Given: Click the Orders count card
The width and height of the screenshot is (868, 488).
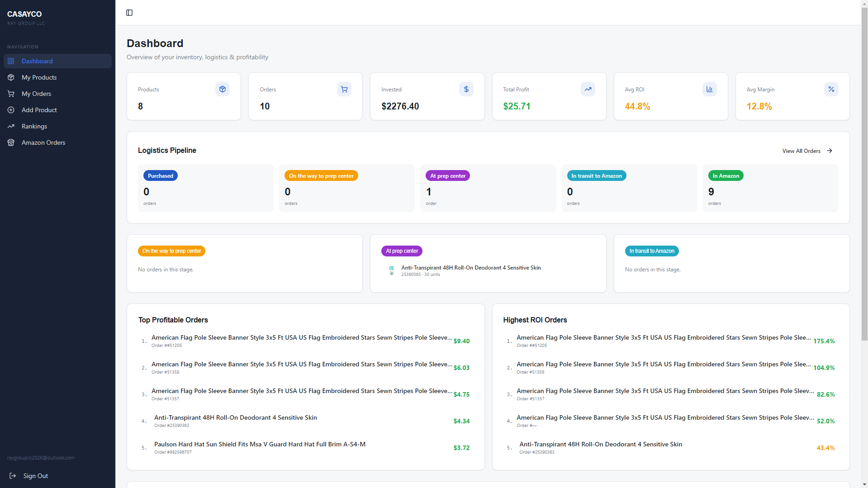Looking at the screenshot, I should click(x=305, y=96).
